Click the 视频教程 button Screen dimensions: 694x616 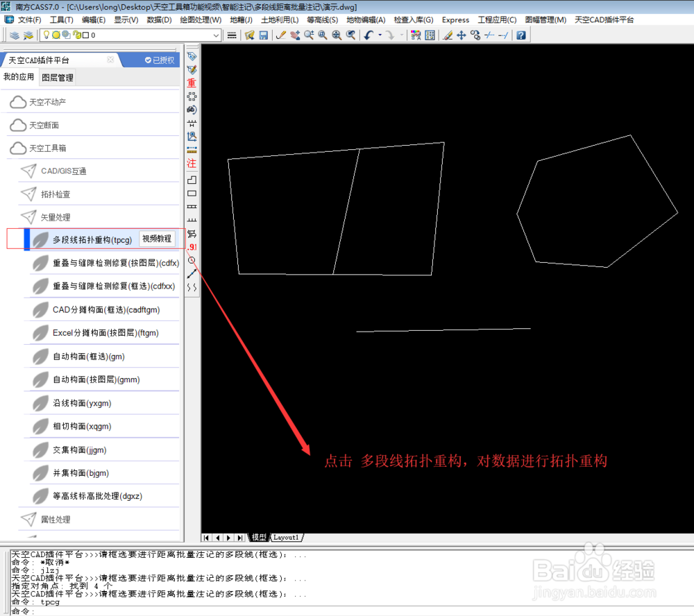(157, 239)
